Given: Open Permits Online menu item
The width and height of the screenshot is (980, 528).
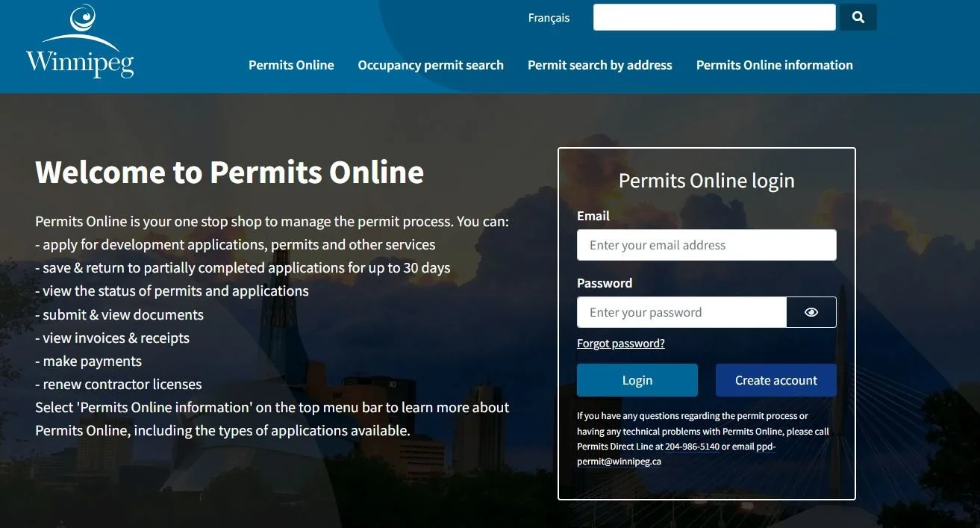Looking at the screenshot, I should coord(291,65).
